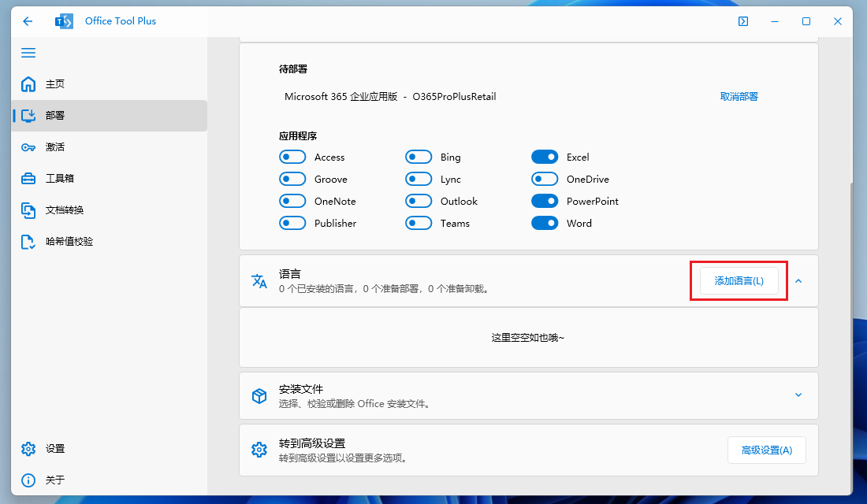Select 部署 in the sidebar
Viewport: 867px width, 504px height.
109,116
